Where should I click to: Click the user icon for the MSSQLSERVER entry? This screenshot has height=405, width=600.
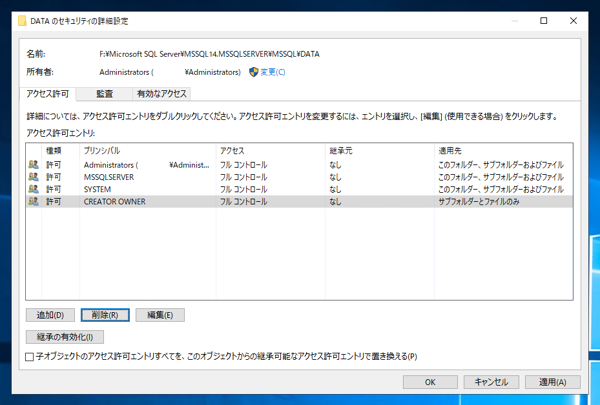point(34,177)
